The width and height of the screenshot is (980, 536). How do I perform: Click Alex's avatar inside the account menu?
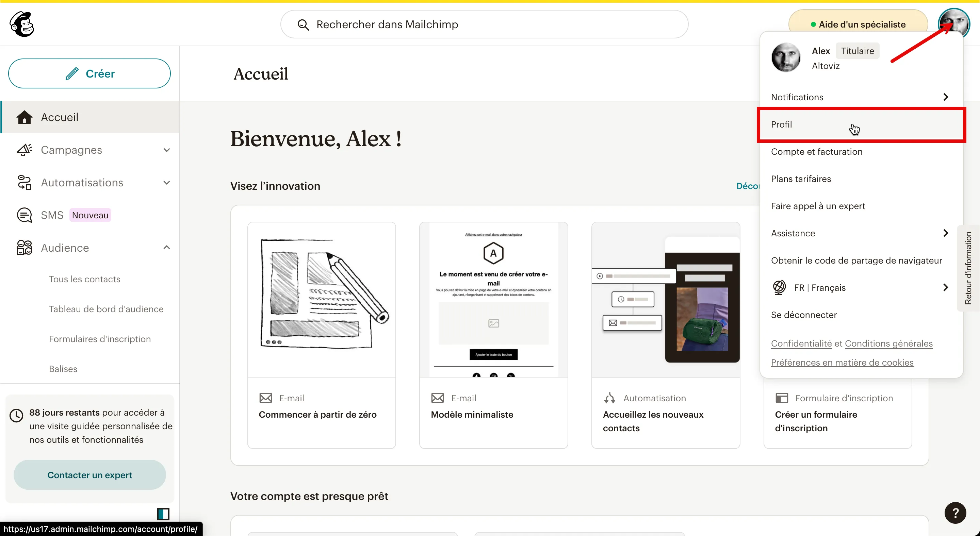[x=786, y=57]
